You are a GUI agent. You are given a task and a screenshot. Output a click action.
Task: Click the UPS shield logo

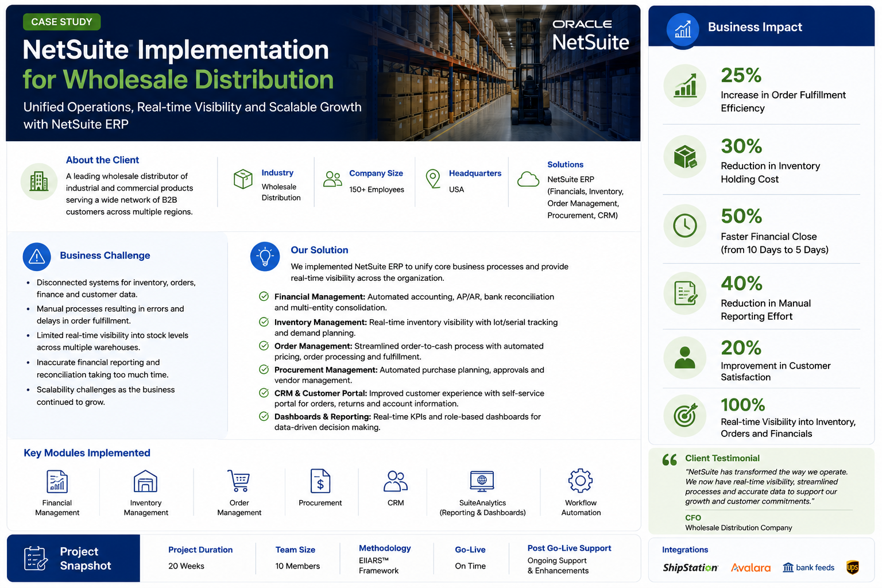tap(853, 568)
